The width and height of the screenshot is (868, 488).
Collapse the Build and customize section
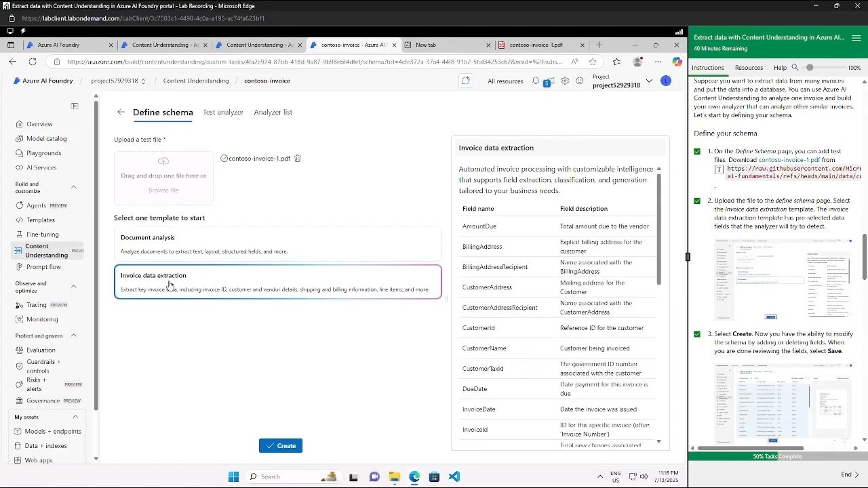74,187
